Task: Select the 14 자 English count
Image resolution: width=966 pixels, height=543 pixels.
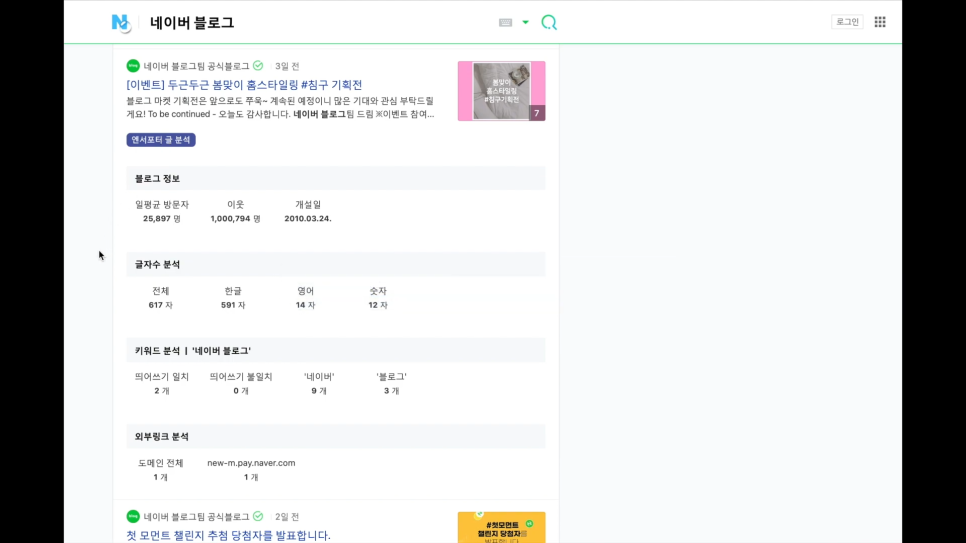Action: point(306,305)
